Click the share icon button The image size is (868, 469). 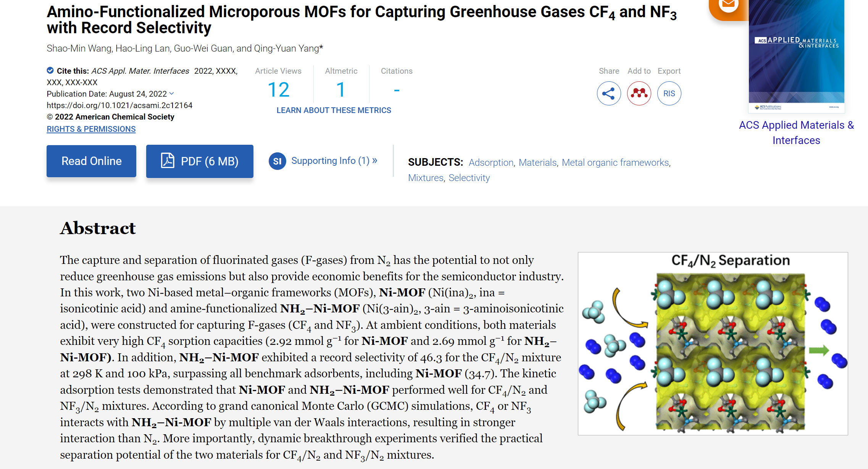click(x=608, y=94)
